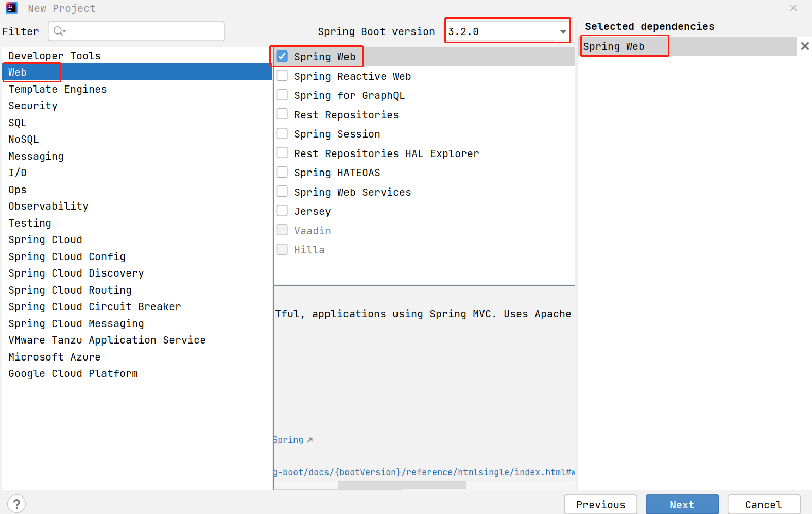Open the Spring external link arrow
Screen dimensions: 812x514
(310, 440)
